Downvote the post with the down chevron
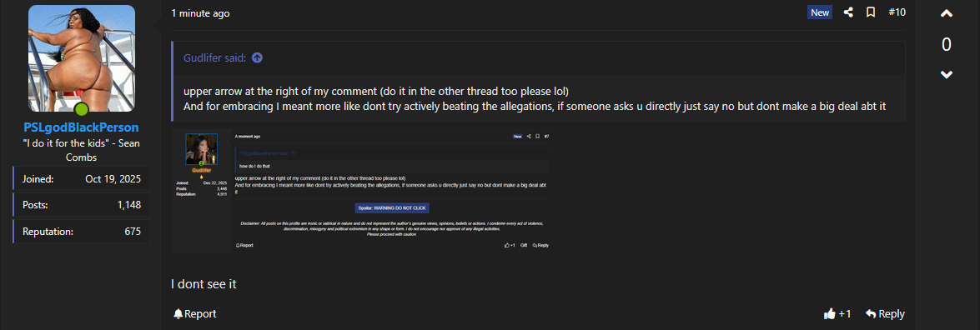Viewport: 980px width, 330px height. [947, 74]
